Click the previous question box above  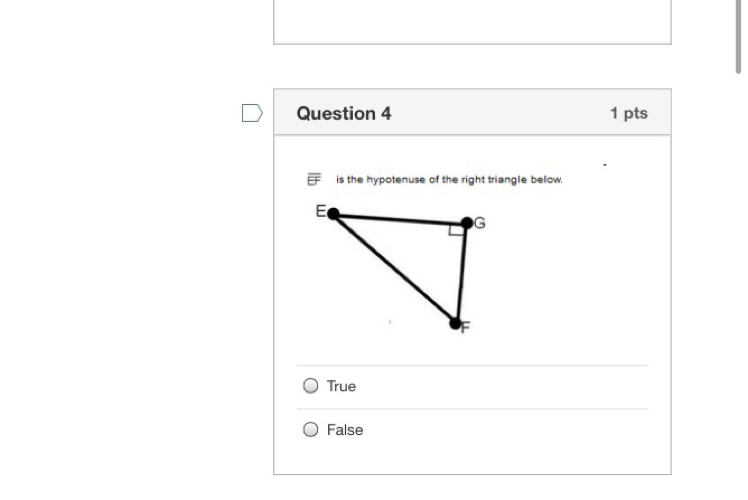tap(472, 20)
